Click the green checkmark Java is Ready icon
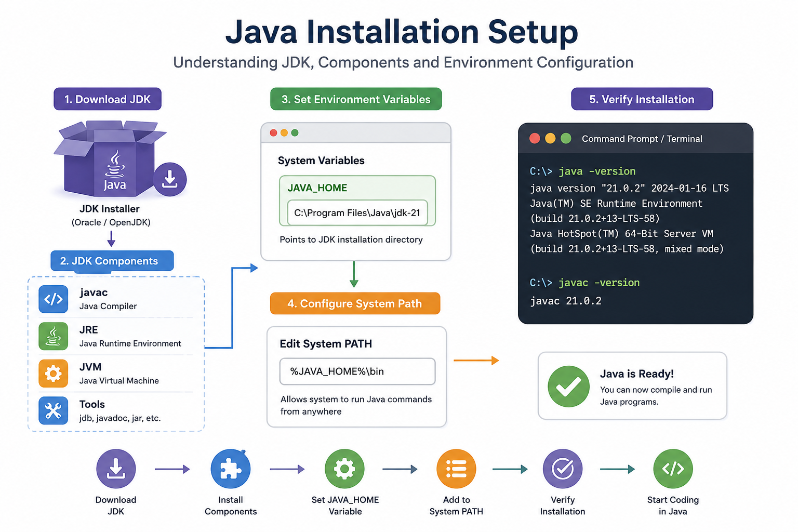This screenshot has width=798, height=532. (x=569, y=387)
